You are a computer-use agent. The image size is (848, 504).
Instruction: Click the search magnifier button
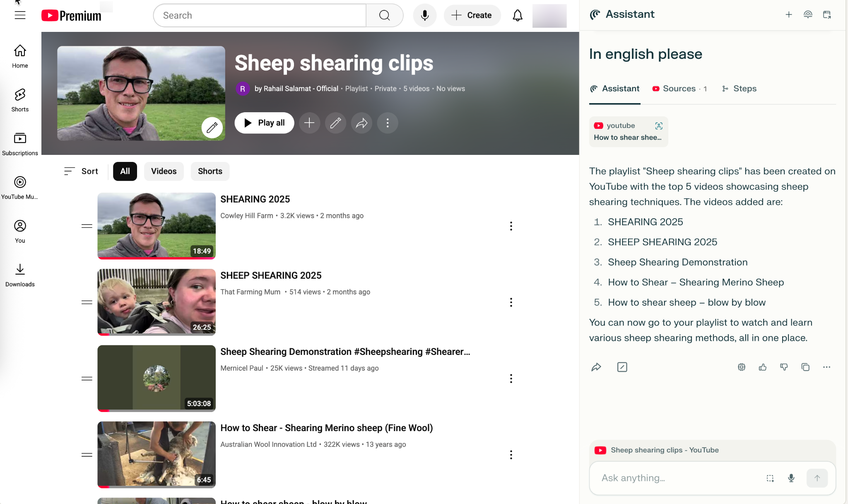[384, 15]
